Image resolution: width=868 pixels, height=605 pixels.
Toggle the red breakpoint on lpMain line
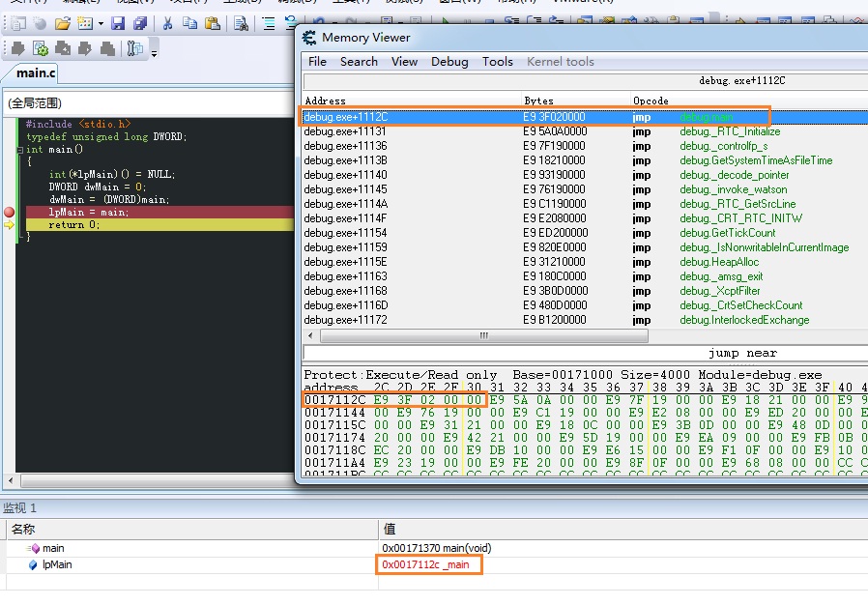coord(10,212)
